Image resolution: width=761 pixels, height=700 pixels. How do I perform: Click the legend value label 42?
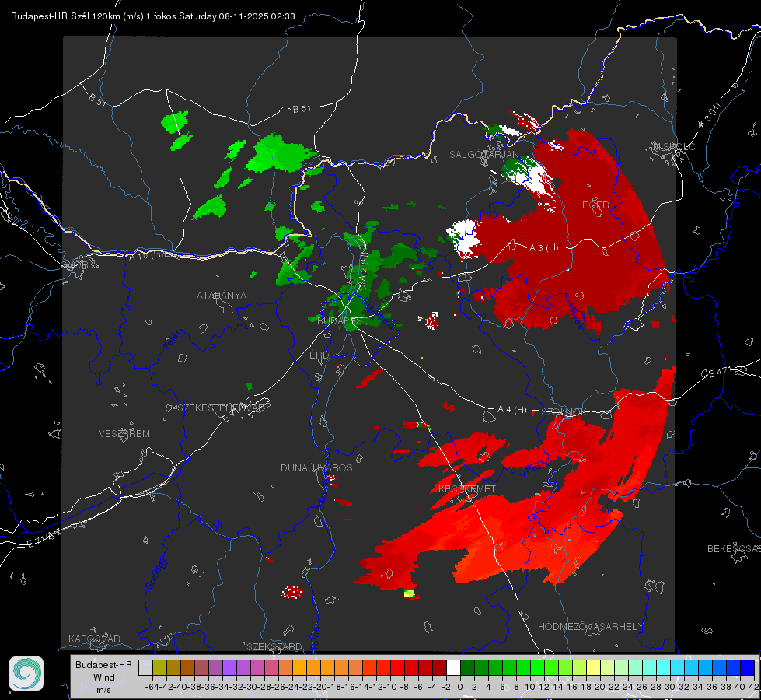click(754, 687)
